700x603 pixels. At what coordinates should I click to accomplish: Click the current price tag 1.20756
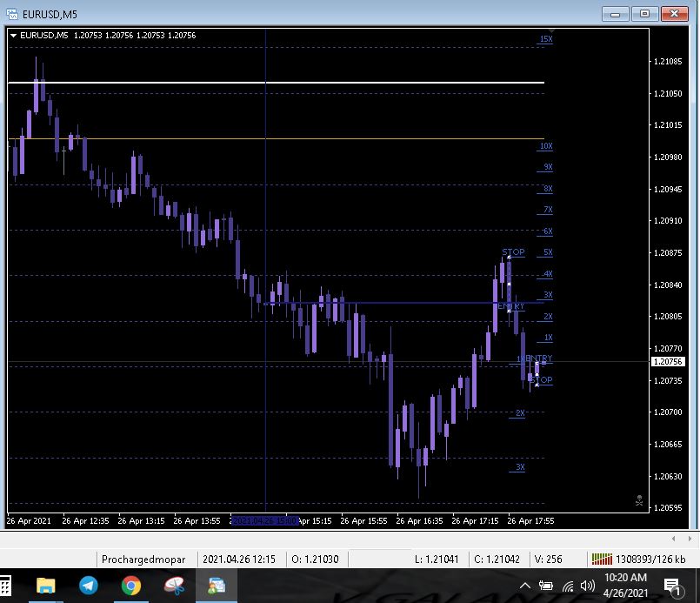coord(668,362)
